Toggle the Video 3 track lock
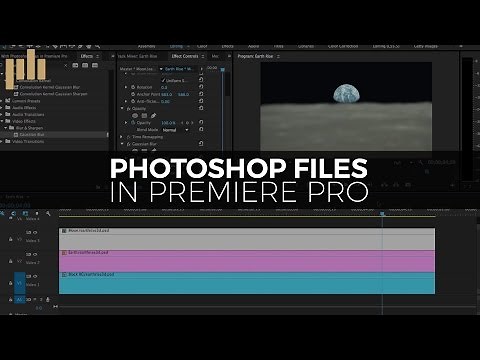Viewport: 480px width, 360px height. [x=11, y=239]
